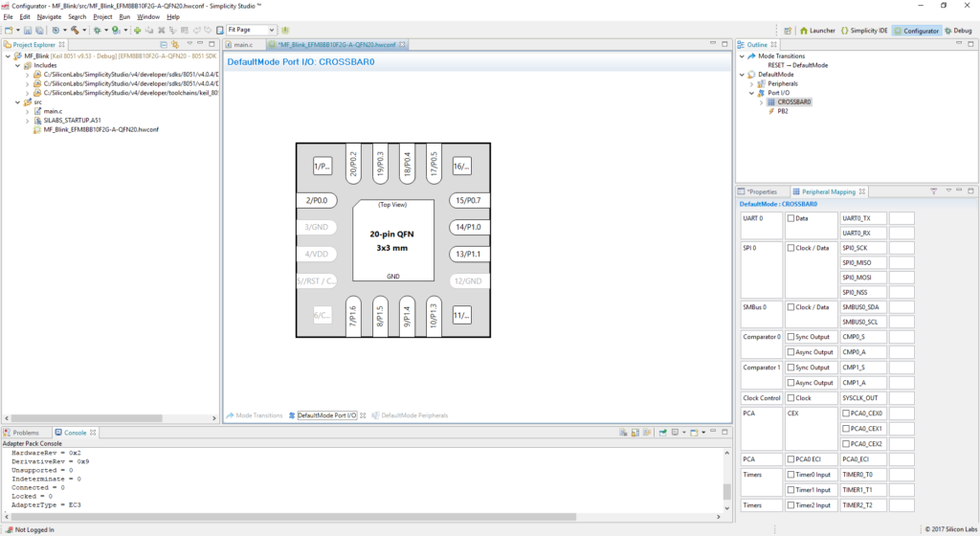The image size is (980, 536).
Task: Click the console vertical scrollbar
Action: [727, 479]
